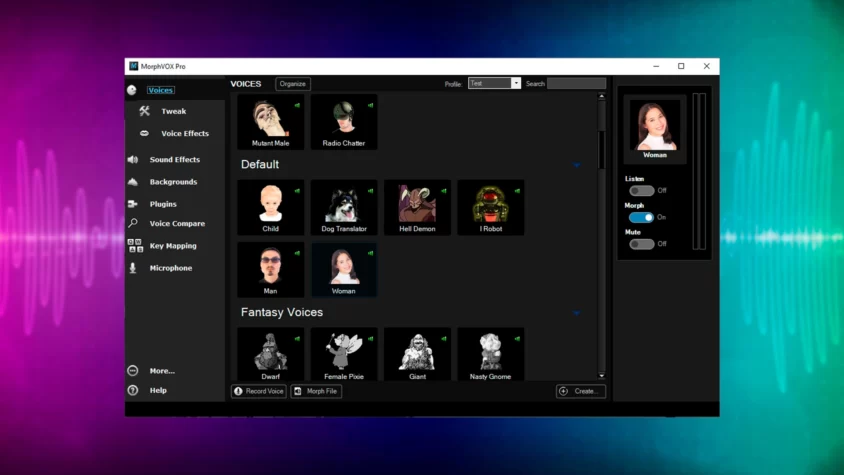This screenshot has height=475, width=844.
Task: Select the Female Pixie voice thumbnail
Action: click(x=344, y=354)
